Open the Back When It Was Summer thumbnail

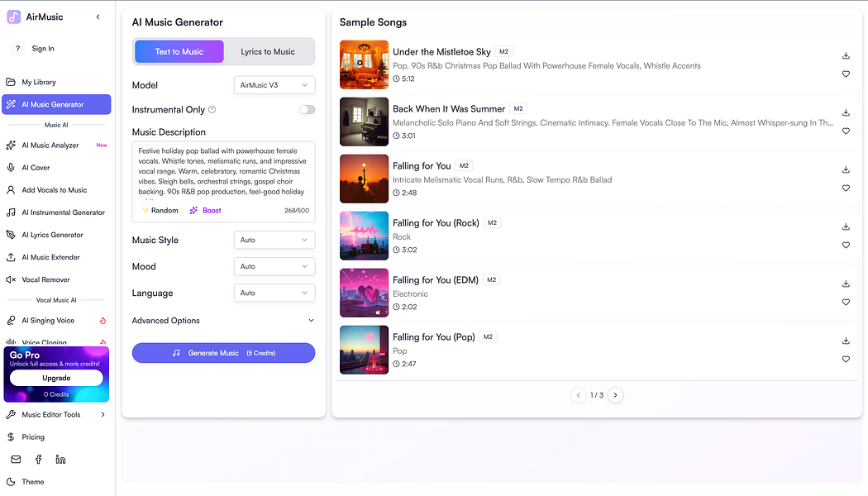point(364,122)
